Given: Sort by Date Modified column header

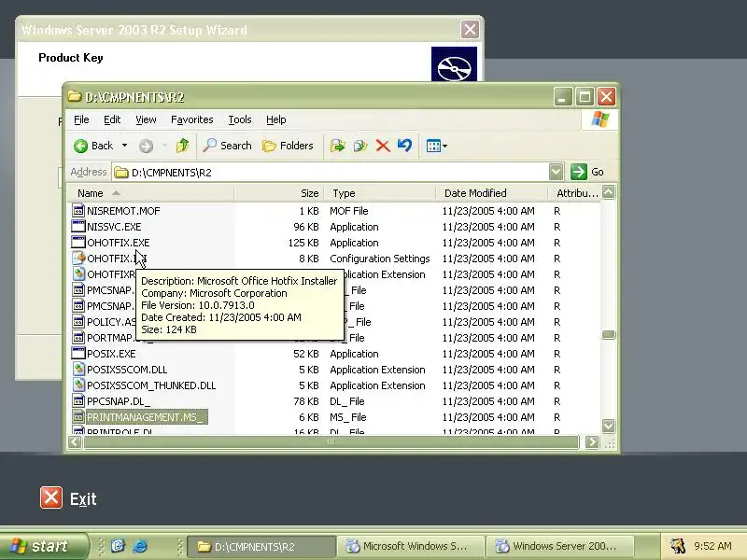Looking at the screenshot, I should tap(492, 193).
